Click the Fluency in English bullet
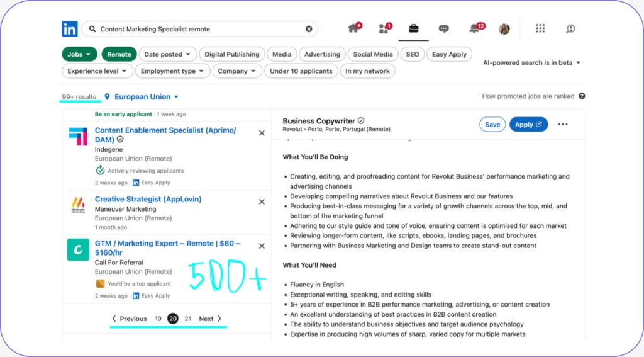 tap(317, 284)
